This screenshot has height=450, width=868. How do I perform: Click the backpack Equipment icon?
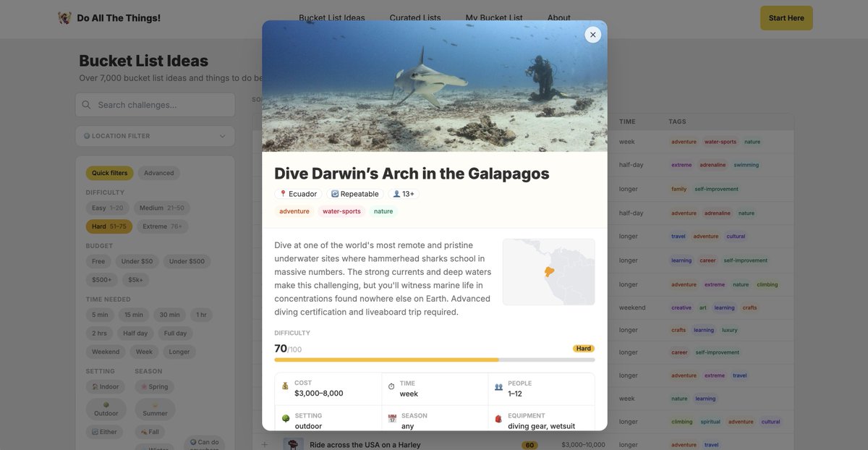tap(498, 418)
